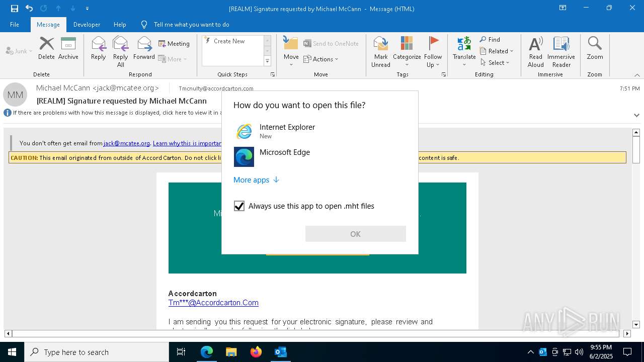Expand the Junk dropdown
The height and width of the screenshot is (362, 644).
pyautogui.click(x=19, y=51)
